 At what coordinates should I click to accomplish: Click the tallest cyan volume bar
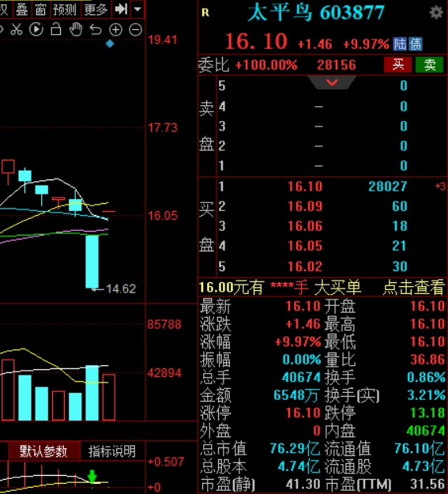click(92, 393)
